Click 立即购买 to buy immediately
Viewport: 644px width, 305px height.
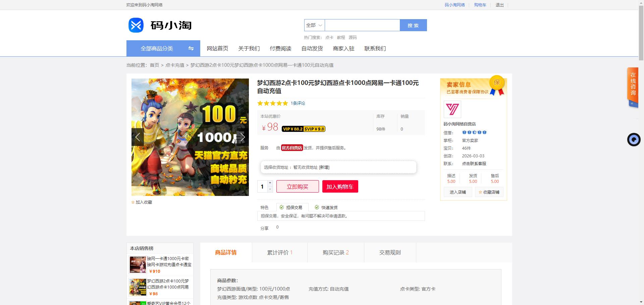click(x=297, y=186)
